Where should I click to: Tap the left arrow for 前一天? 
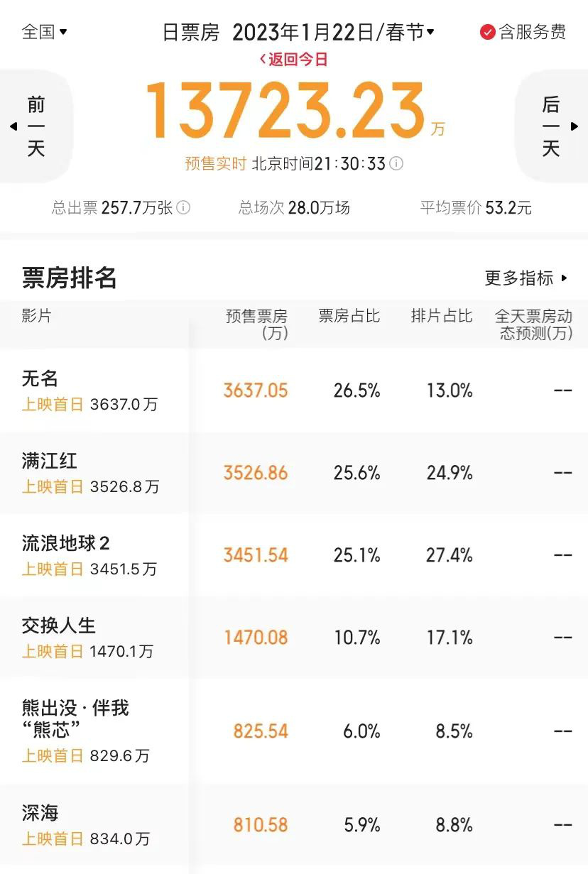[x=13, y=127]
